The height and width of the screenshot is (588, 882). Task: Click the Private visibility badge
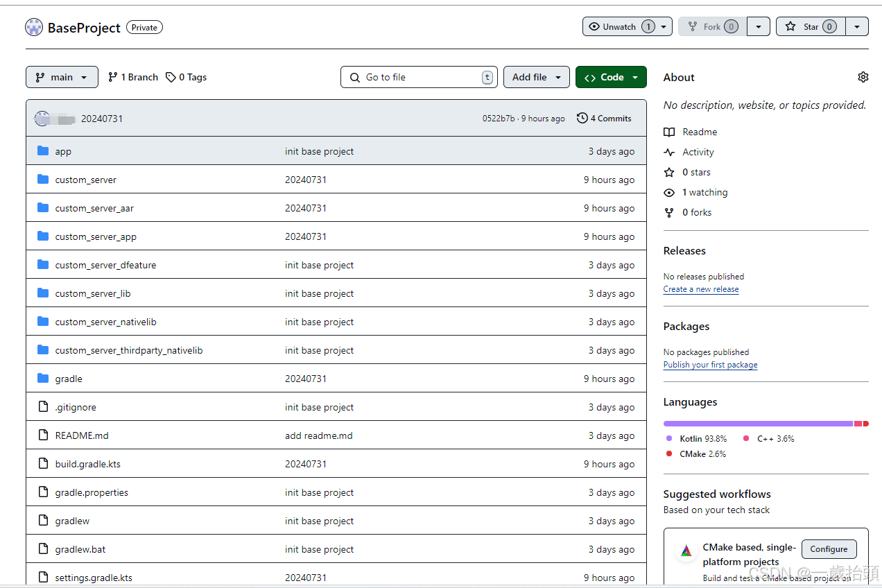click(144, 27)
